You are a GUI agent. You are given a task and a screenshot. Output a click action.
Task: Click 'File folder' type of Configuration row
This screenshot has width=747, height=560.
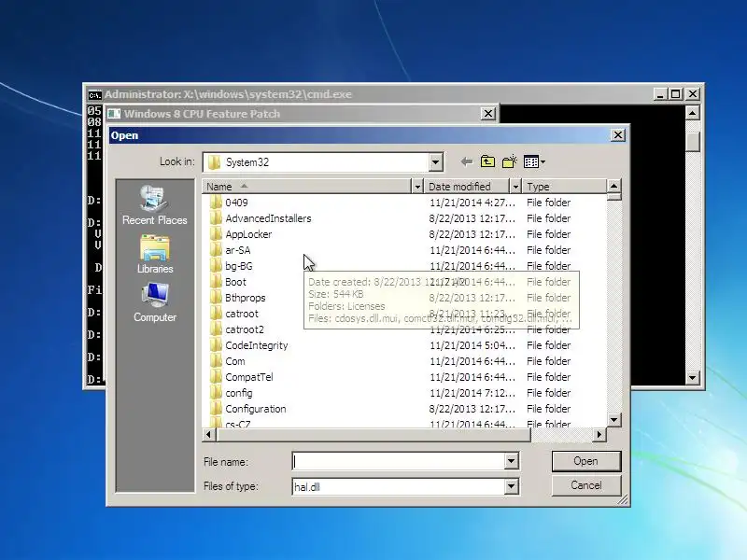[x=548, y=409]
